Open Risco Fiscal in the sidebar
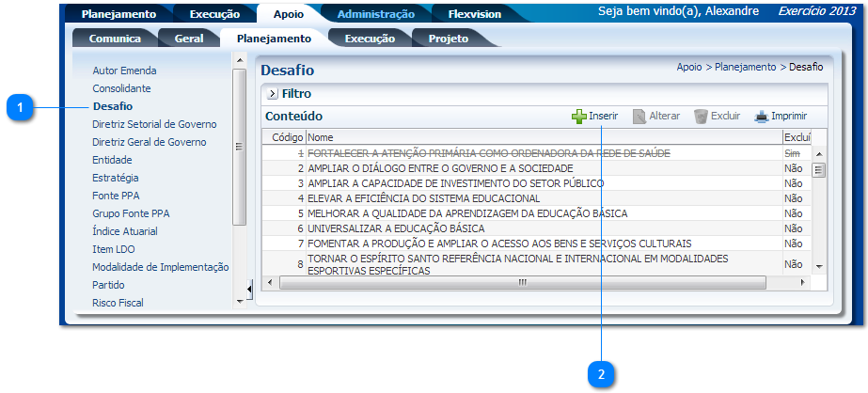This screenshot has height=393, width=868. pos(118,303)
